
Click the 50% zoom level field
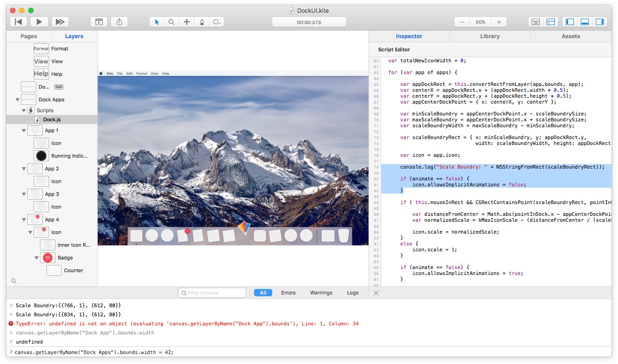(480, 22)
